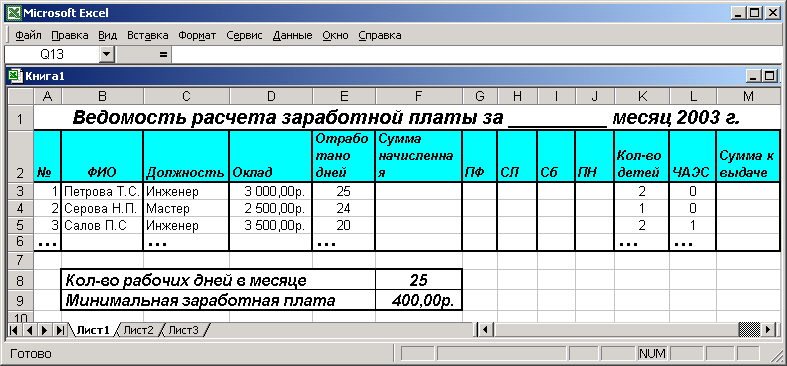Viewport: 787px width, 366px height.
Task: Select row 5 header
Action: point(21,225)
